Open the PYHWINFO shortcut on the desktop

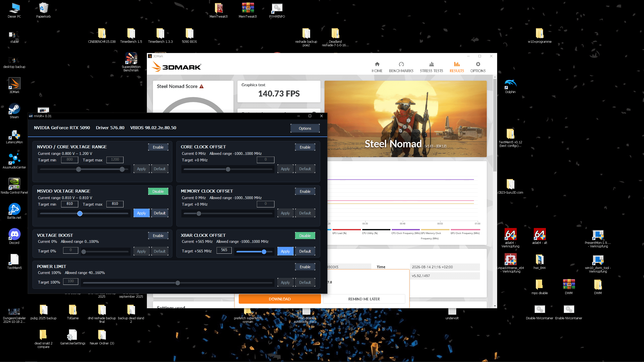point(277,10)
